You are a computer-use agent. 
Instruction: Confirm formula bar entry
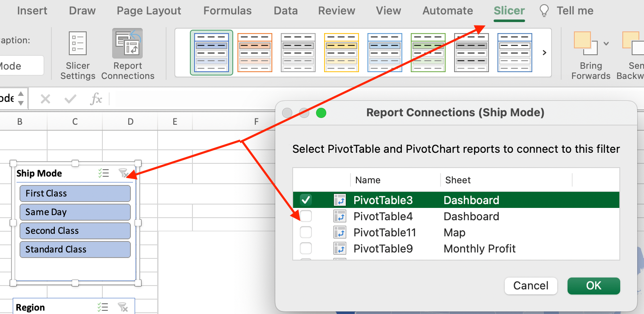click(x=70, y=99)
